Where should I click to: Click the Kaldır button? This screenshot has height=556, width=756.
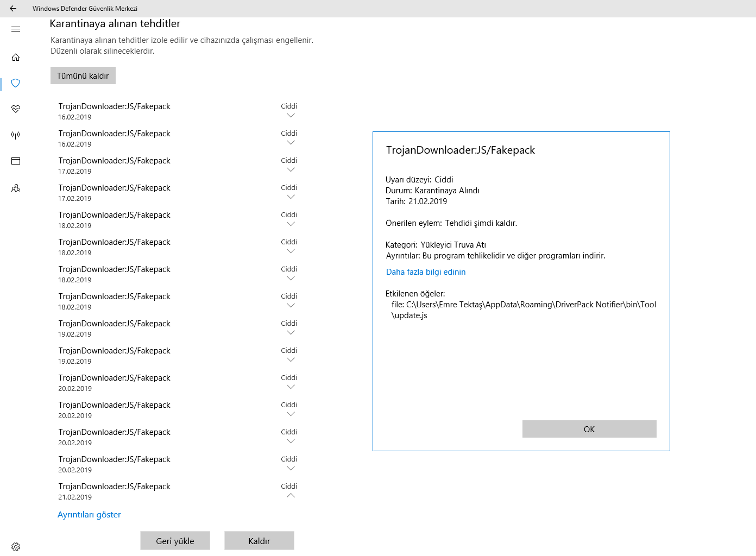tap(259, 541)
